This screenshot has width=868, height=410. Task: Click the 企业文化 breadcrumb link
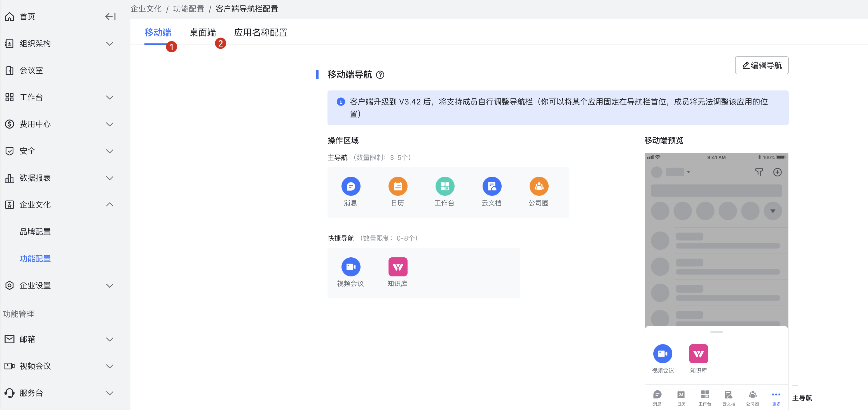click(146, 9)
